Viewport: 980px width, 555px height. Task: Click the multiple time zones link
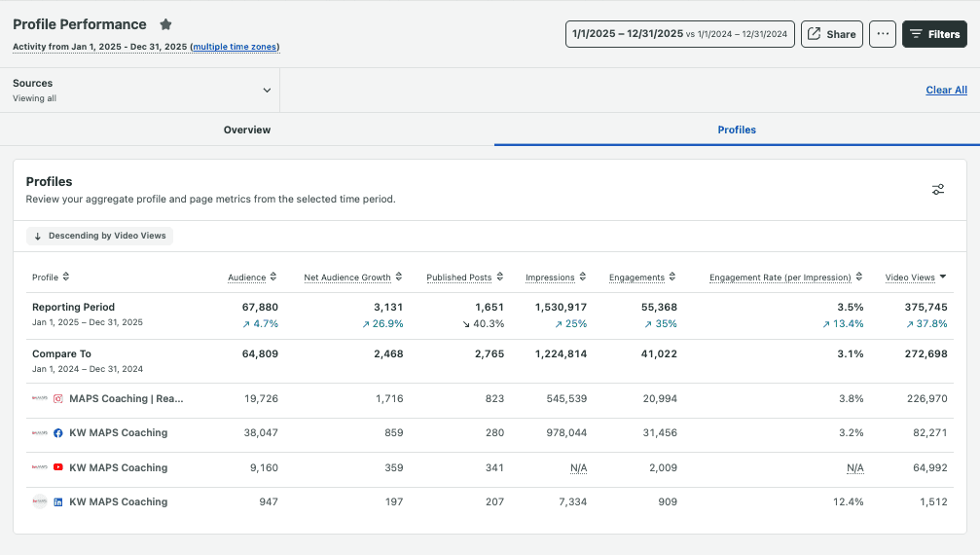[235, 47]
